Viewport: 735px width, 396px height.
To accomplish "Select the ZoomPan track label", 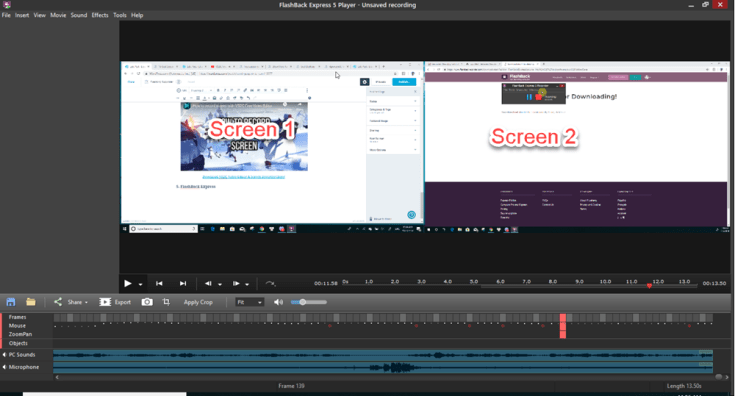I will (20, 334).
